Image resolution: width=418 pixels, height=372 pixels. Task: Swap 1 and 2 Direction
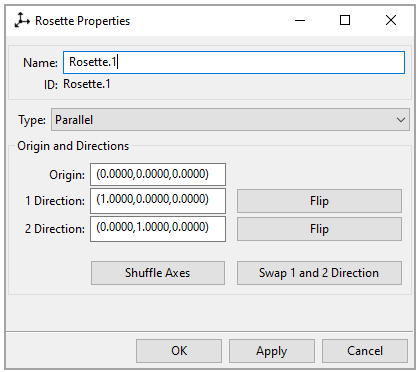coord(319,273)
